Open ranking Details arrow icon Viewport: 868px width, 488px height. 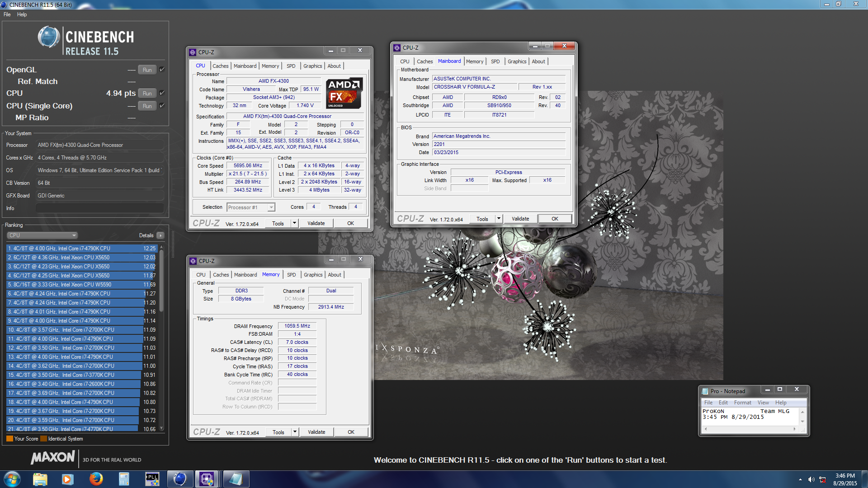160,235
